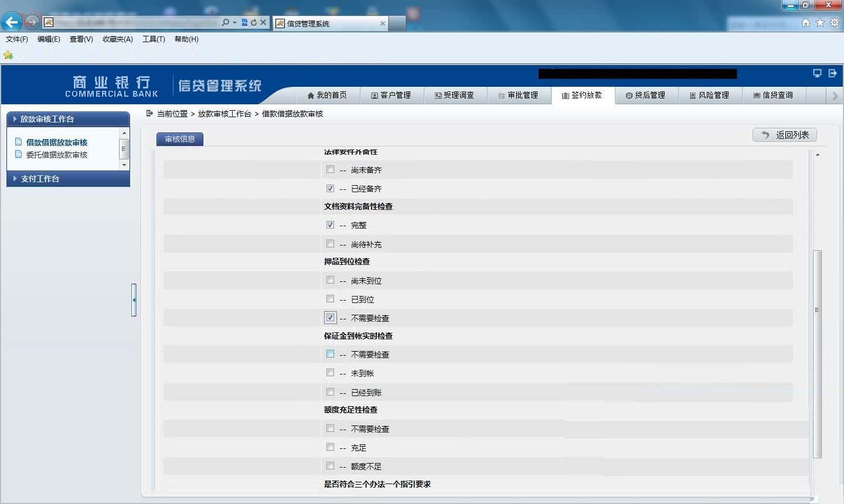Switch to the 贷后管理 tab

pos(646,95)
